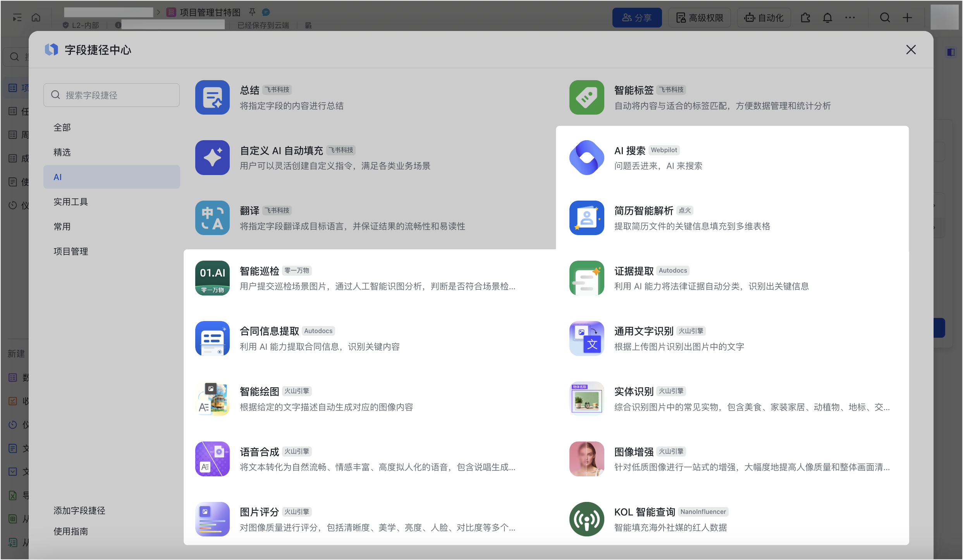Click the 语音合成 title text
963x560 pixels.
pos(259,452)
